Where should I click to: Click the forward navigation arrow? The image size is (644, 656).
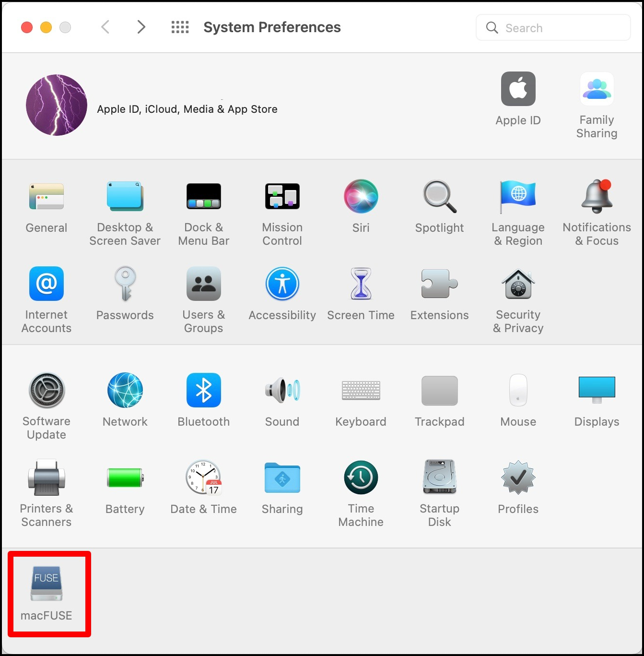coord(141,27)
